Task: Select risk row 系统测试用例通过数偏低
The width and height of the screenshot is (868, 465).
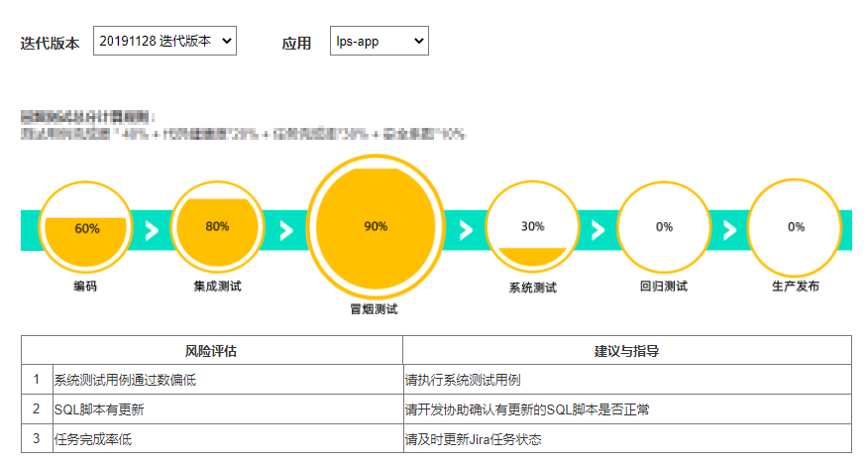Action: click(212, 380)
